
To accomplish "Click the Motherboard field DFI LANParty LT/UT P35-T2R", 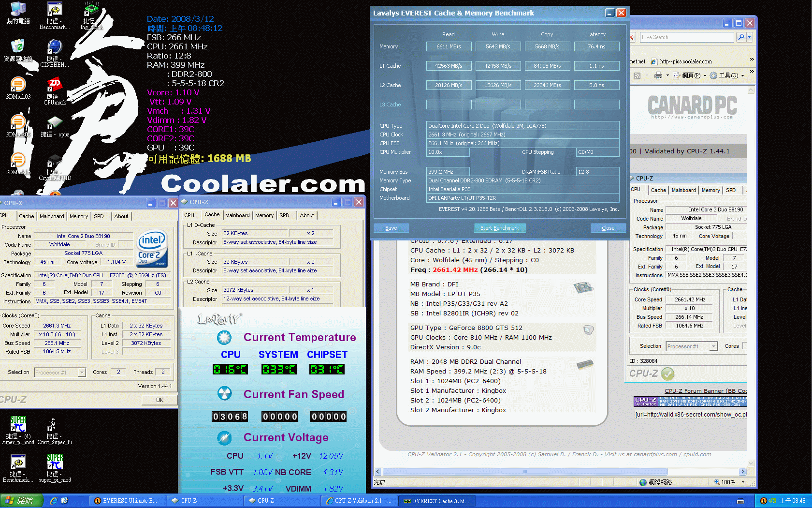I will tap(522, 198).
